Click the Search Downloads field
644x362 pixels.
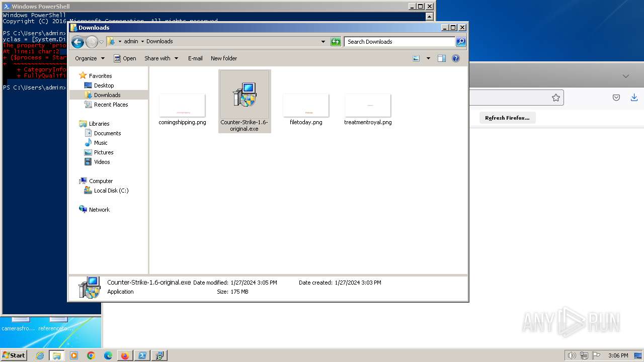400,42
